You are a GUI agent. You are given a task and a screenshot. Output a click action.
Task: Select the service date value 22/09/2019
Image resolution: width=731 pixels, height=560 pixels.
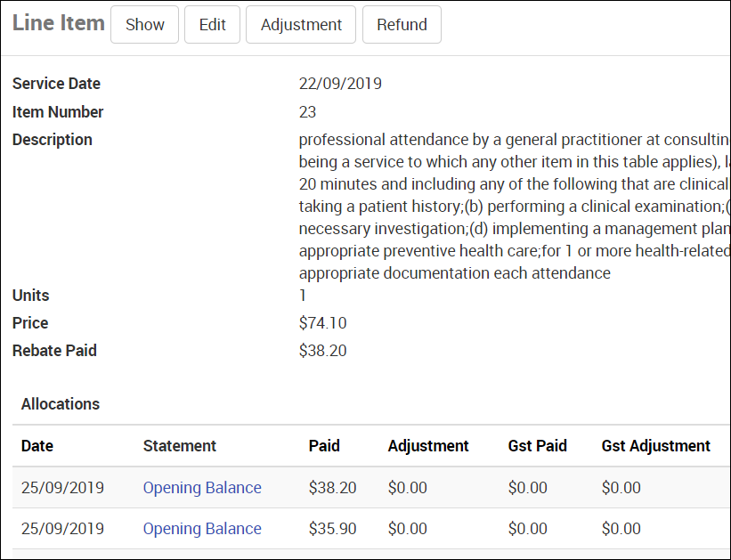click(x=340, y=84)
